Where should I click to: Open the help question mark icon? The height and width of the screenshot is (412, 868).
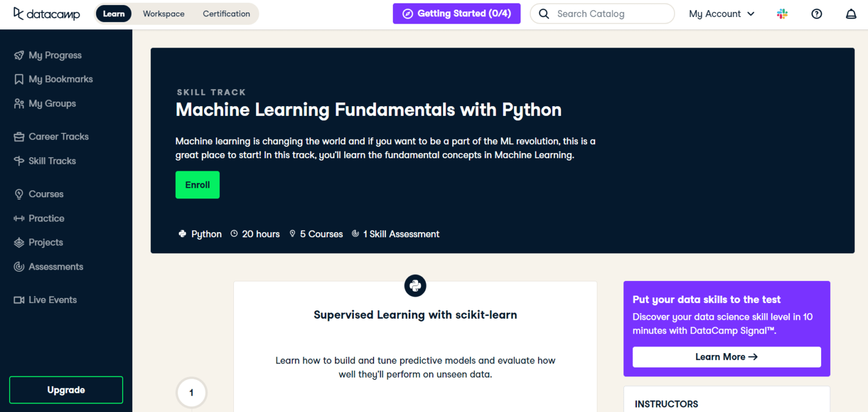pyautogui.click(x=817, y=14)
